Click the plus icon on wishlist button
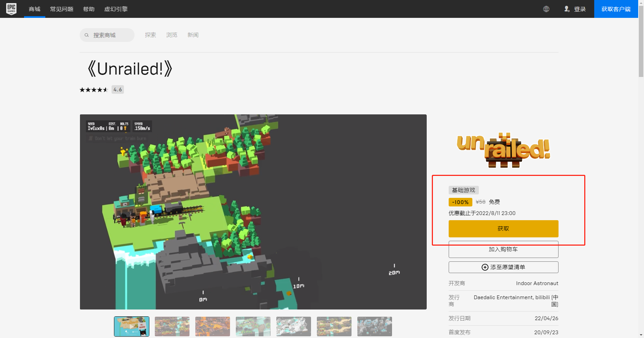 tap(485, 267)
